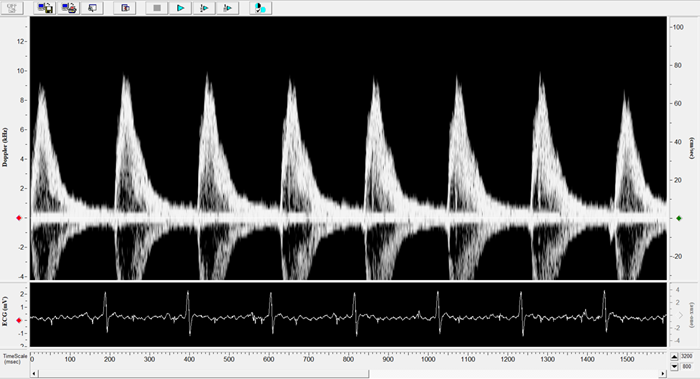Click the save screen to disk icon
700x379 pixels.
click(45, 8)
